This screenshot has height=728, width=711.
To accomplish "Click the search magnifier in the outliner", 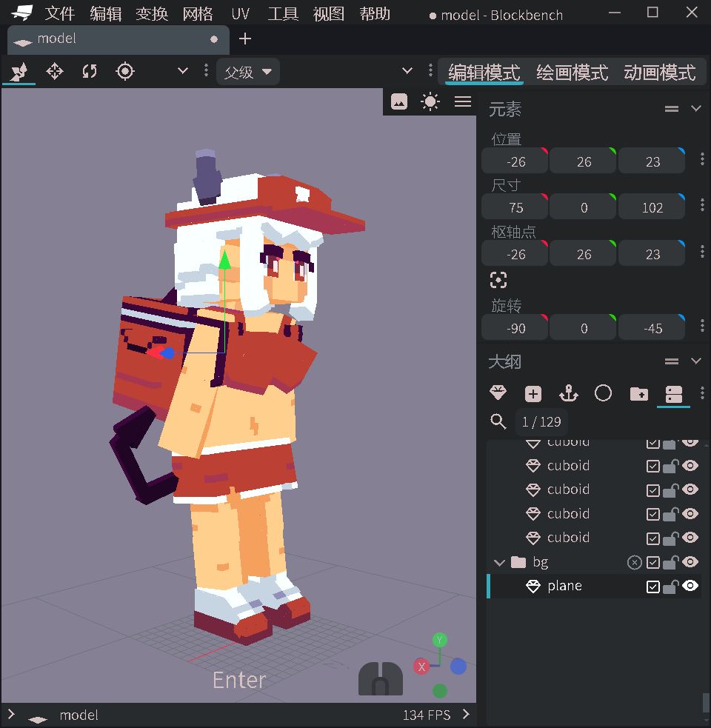I will pyautogui.click(x=498, y=421).
